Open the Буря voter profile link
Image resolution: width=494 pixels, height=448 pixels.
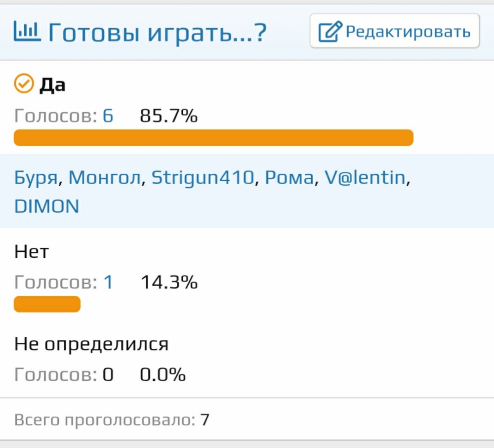pyautogui.click(x=36, y=177)
